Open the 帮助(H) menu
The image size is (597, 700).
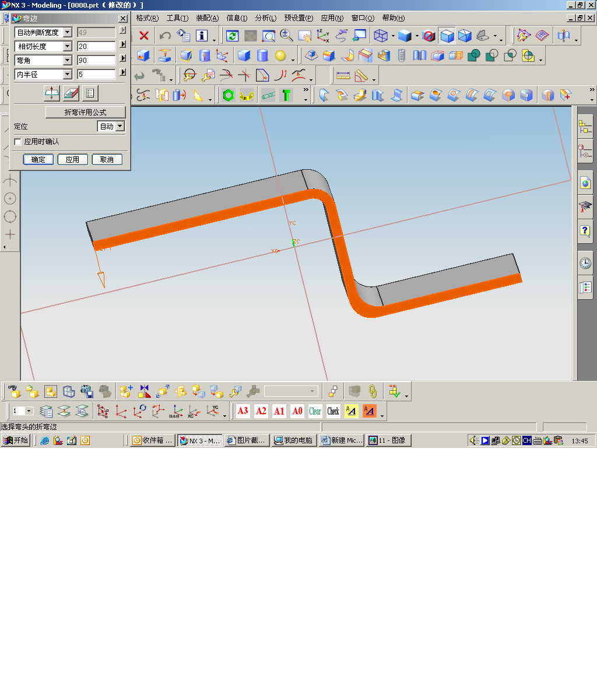(394, 18)
